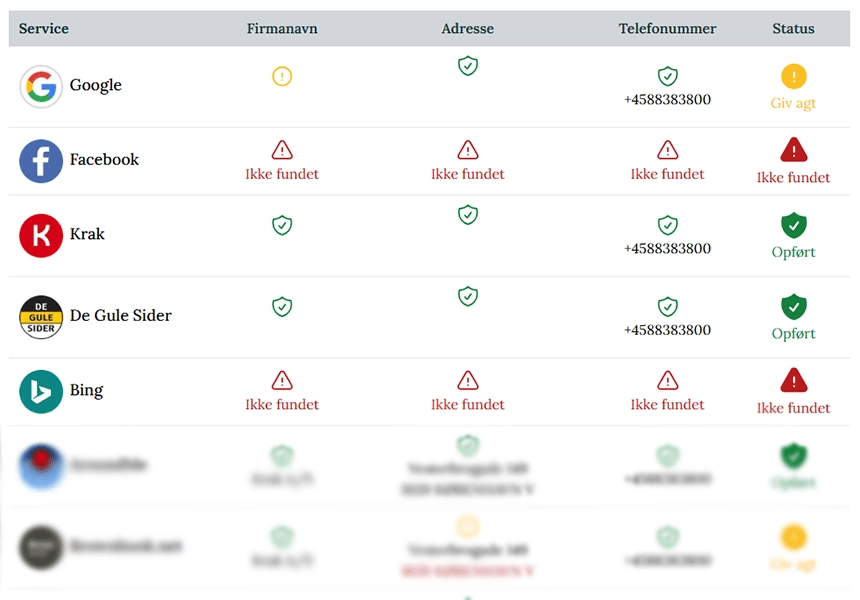This screenshot has width=860, height=600.
Task: Click Google's Telefonummer green shield icon
Action: click(667, 76)
